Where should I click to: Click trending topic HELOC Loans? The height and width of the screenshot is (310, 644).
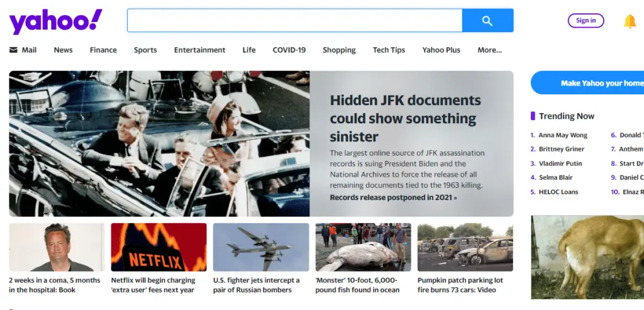click(x=558, y=192)
